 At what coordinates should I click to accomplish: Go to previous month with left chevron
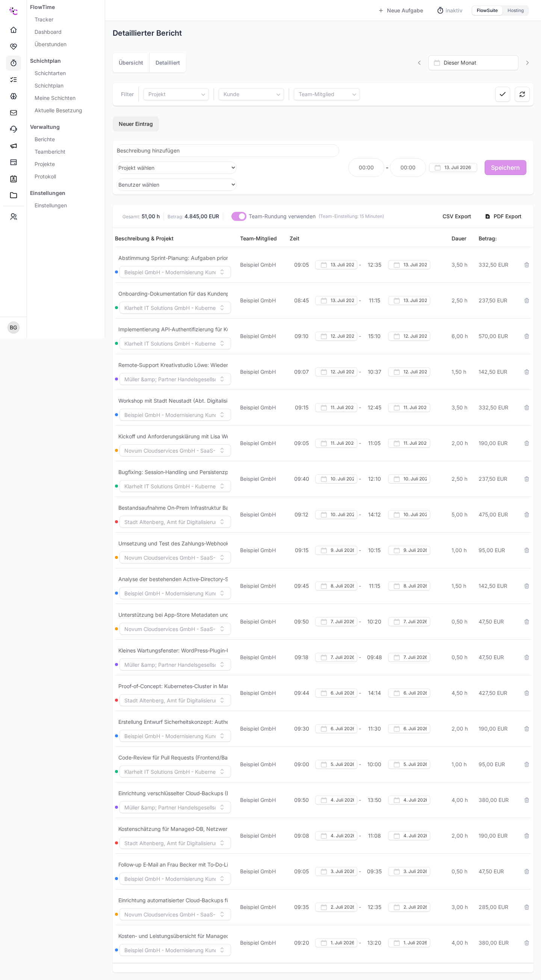[419, 63]
